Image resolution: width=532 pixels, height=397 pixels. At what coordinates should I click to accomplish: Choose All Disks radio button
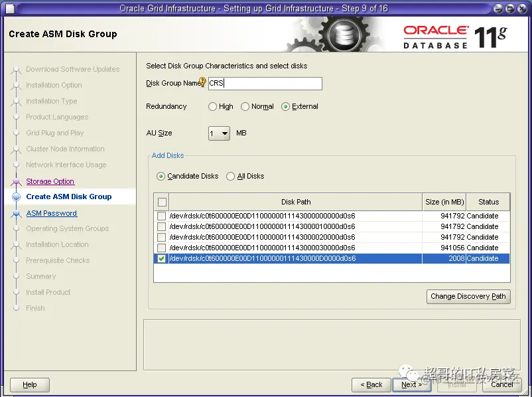click(x=230, y=176)
